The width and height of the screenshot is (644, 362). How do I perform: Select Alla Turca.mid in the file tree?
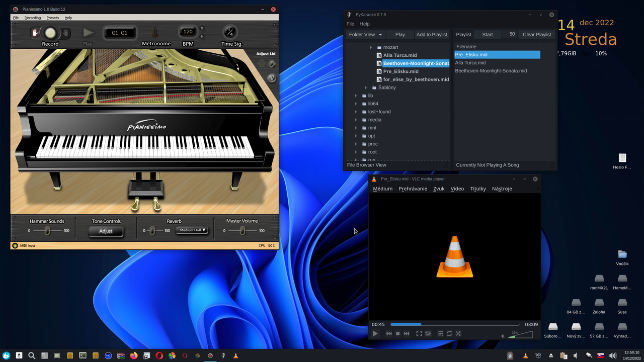point(400,55)
